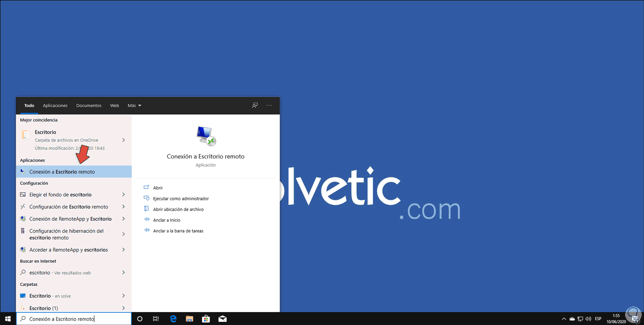Open the three-dots options menu in search

click(x=269, y=105)
